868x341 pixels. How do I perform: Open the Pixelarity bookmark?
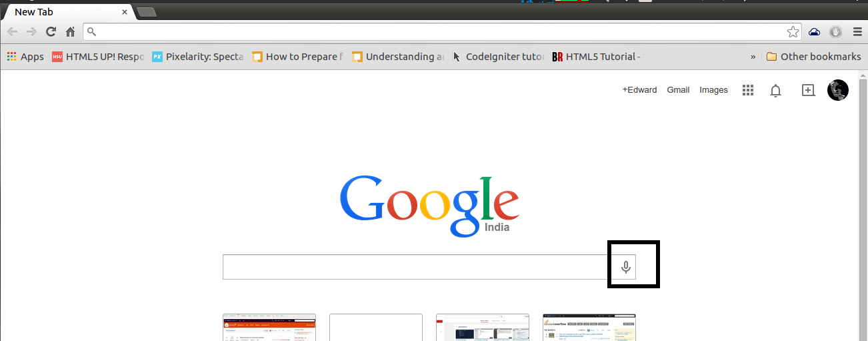pyautogui.click(x=197, y=57)
